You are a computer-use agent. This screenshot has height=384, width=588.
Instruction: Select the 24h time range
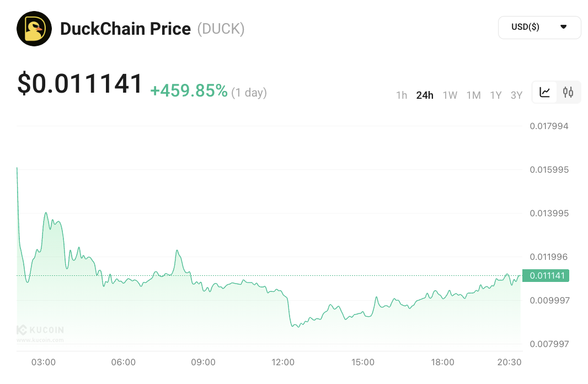point(425,95)
